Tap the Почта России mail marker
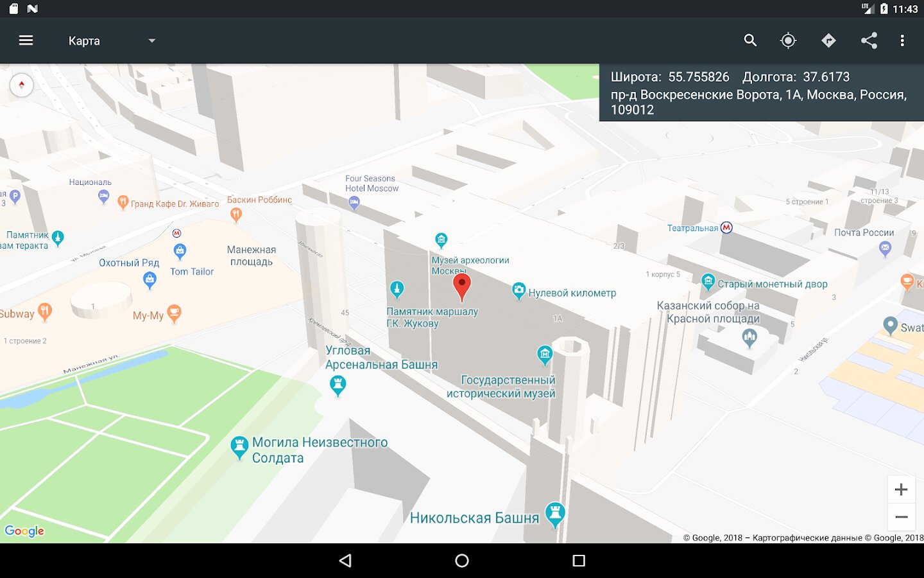924x578 pixels. tap(886, 249)
